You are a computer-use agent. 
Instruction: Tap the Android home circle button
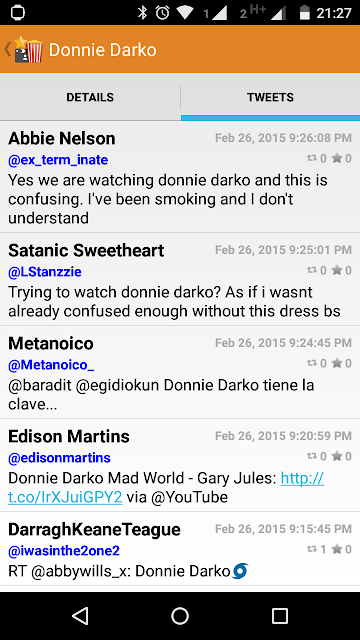pos(180,616)
